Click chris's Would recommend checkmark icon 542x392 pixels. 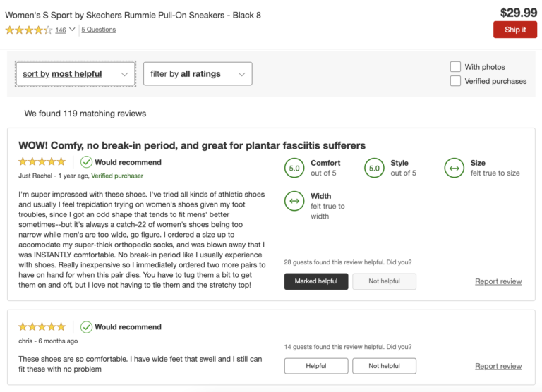(86, 327)
